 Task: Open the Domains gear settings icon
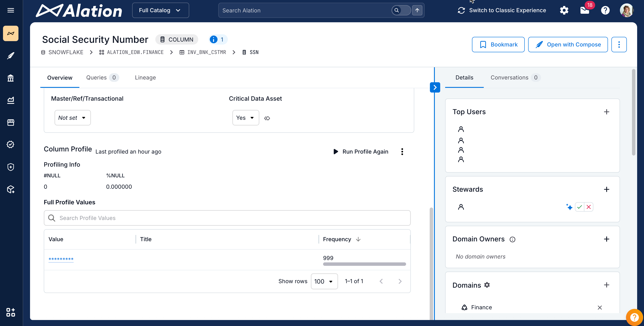coord(487,285)
